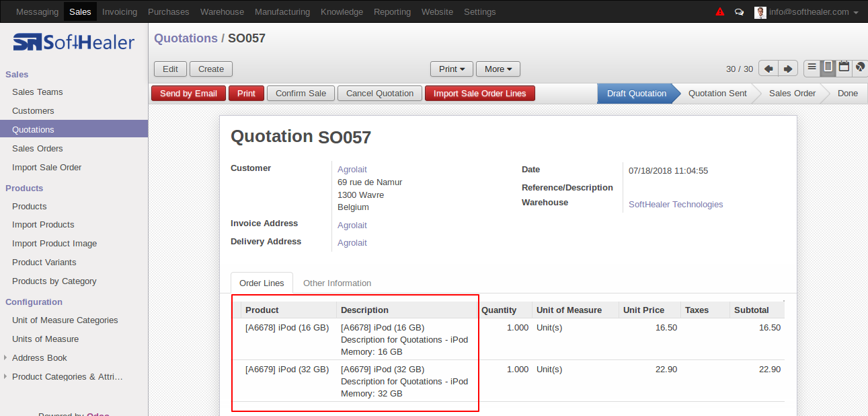Switch to graph view icon
Image resolution: width=868 pixels, height=416 pixels.
pos(859,67)
